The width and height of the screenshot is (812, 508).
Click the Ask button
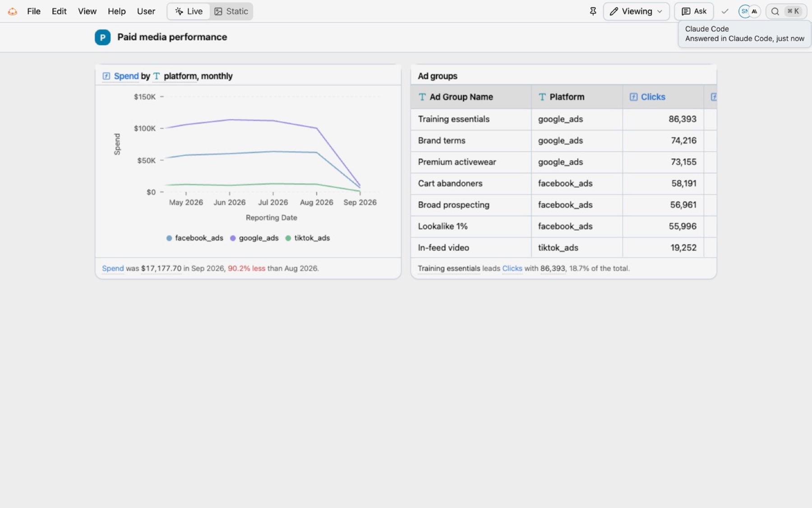coord(694,11)
